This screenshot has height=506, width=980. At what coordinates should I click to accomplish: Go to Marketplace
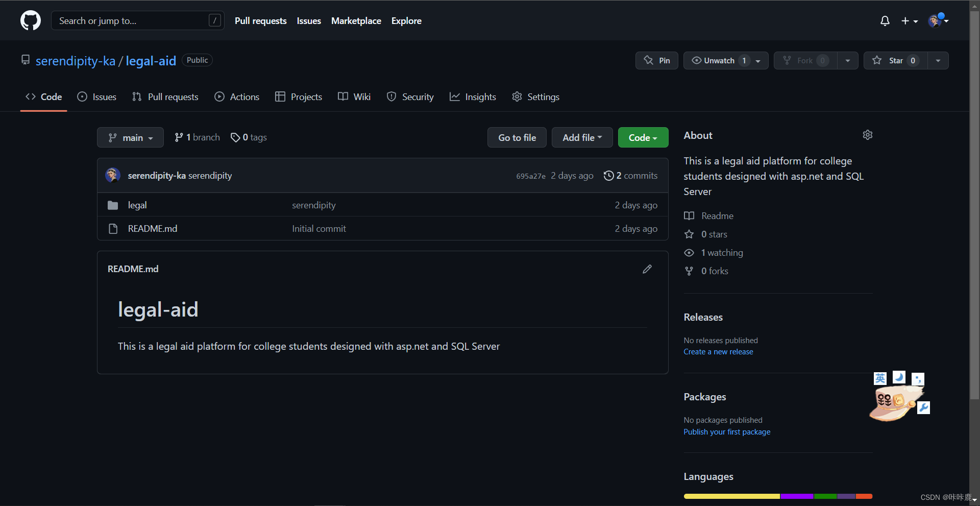356,21
